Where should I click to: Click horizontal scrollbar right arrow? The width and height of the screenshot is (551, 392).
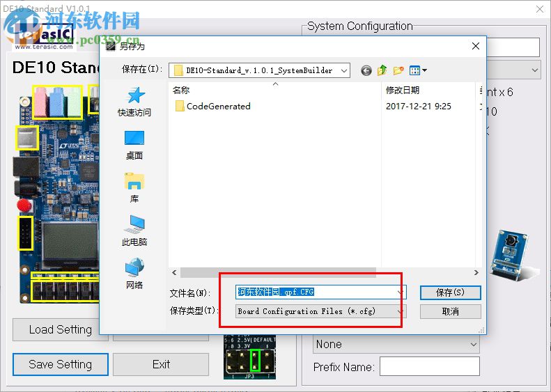point(476,272)
